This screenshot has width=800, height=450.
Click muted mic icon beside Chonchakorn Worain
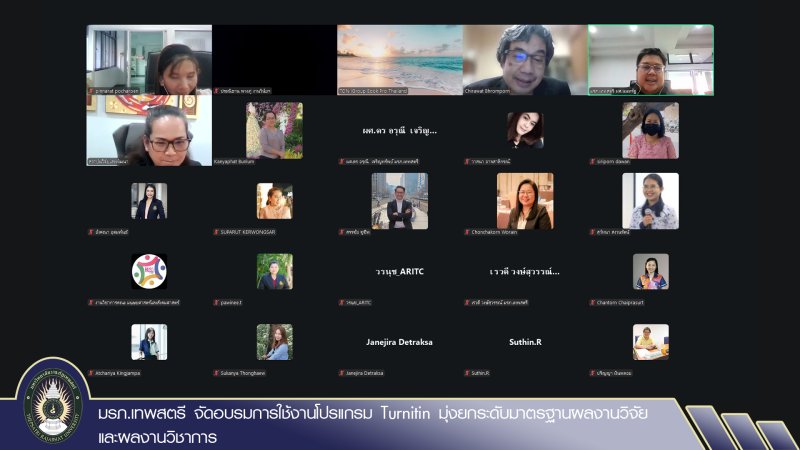click(467, 232)
